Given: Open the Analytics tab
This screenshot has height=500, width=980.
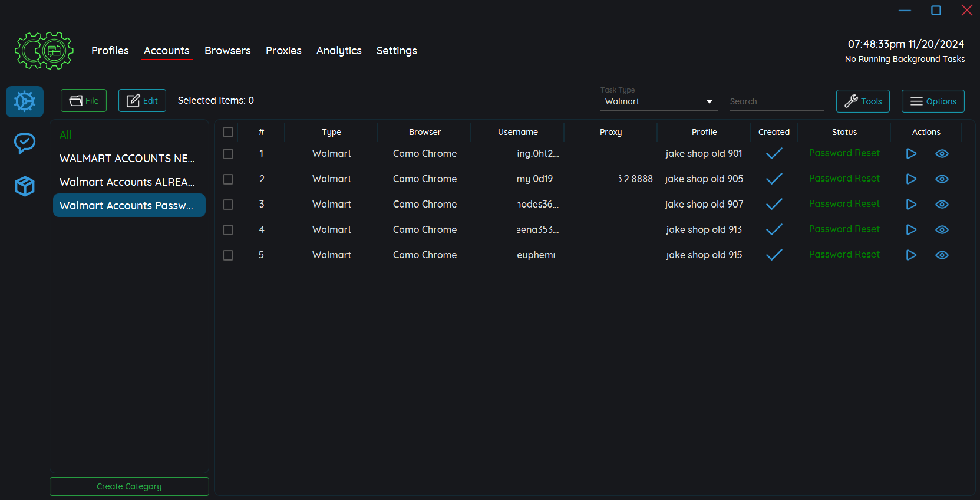Looking at the screenshot, I should (x=339, y=51).
